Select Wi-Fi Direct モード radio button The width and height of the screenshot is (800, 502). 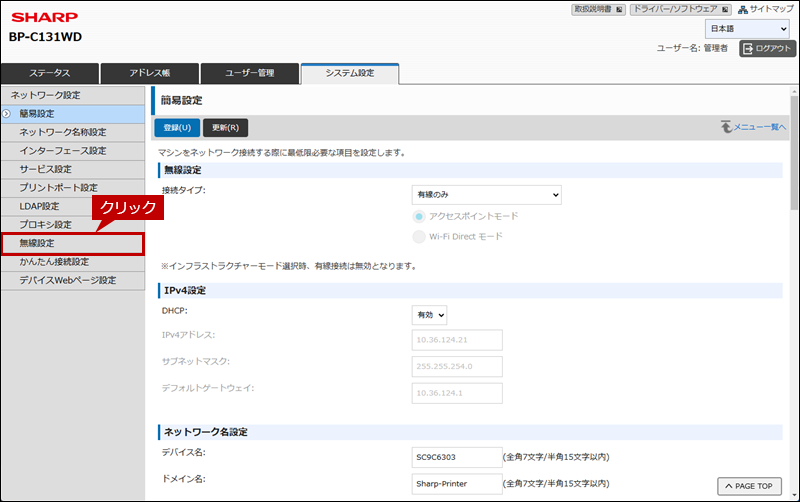(x=419, y=237)
